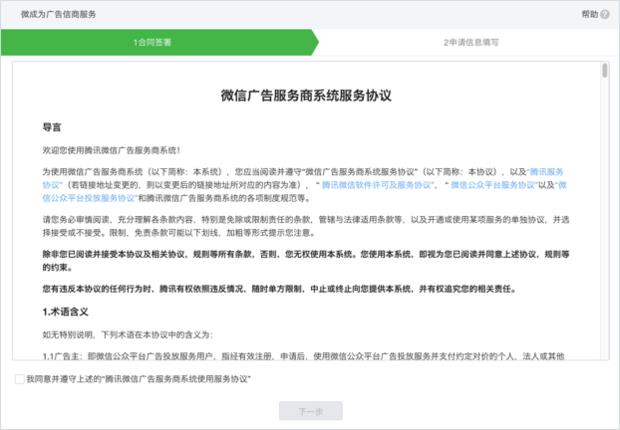620x430 pixels.
Task: Open the 微信公众平台投放服务协议 link
Action: click(x=89, y=198)
